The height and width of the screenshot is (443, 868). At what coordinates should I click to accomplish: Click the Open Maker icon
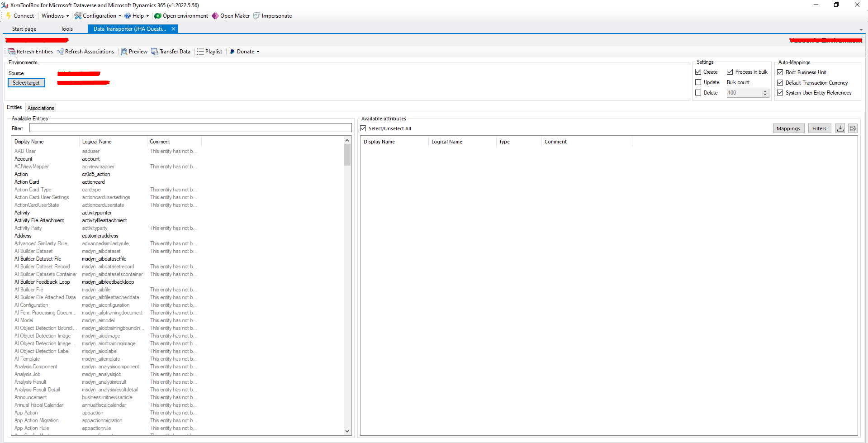pyautogui.click(x=216, y=15)
